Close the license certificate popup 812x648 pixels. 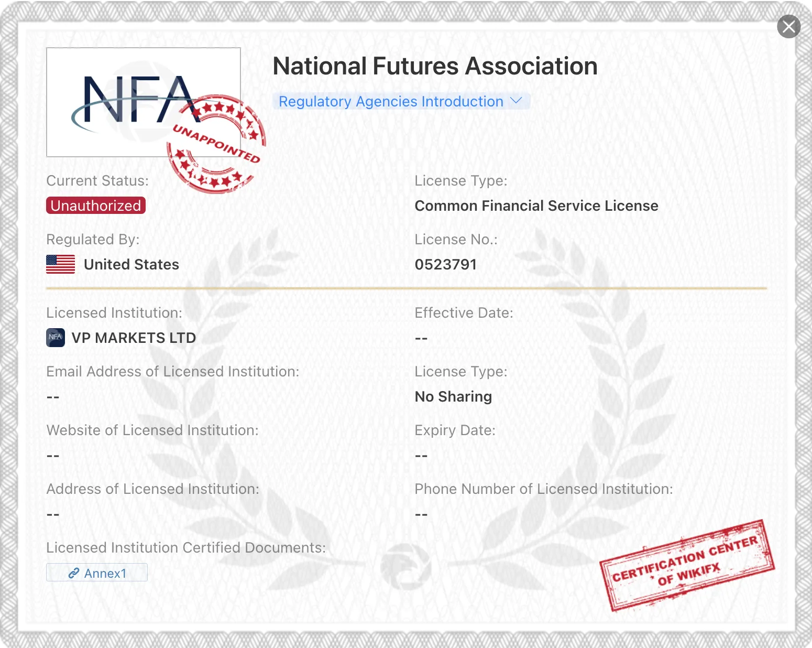788,27
